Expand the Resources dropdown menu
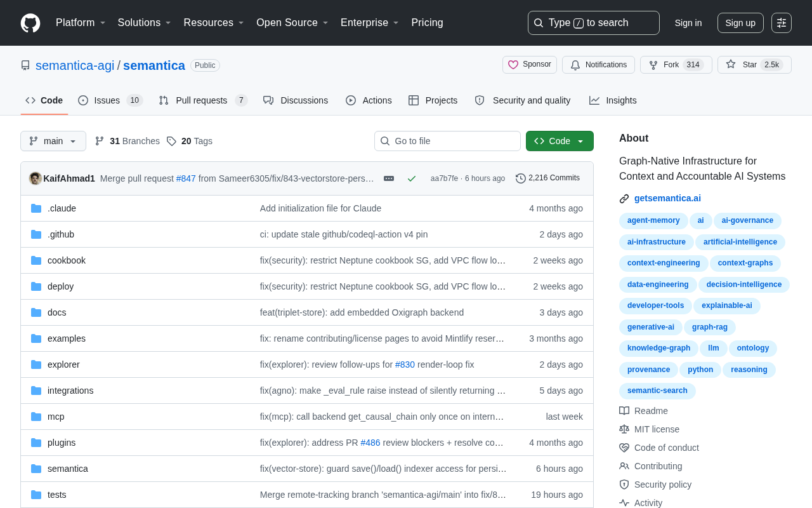 [214, 23]
